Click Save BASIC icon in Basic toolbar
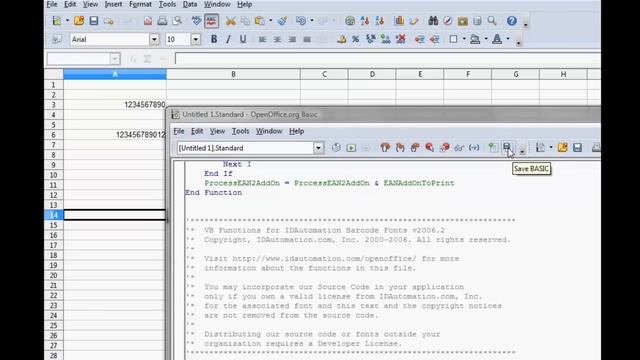640x360 pixels. pos(507,147)
